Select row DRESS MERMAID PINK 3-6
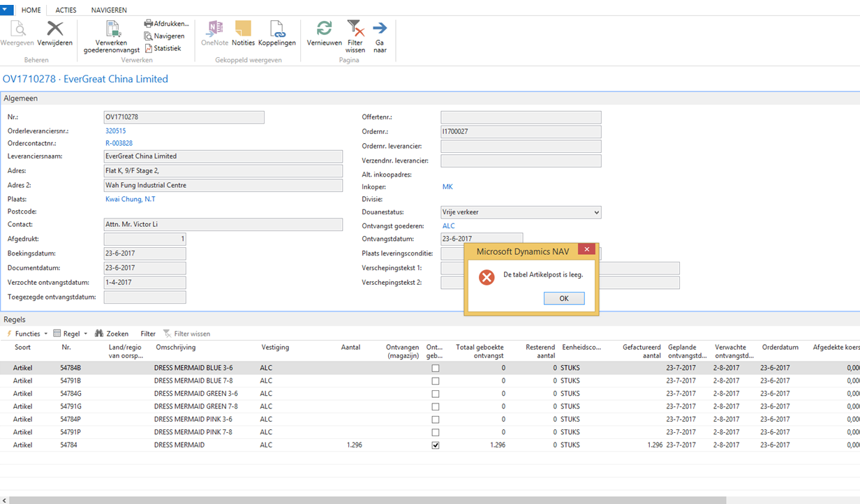860x504 pixels. pos(430,420)
